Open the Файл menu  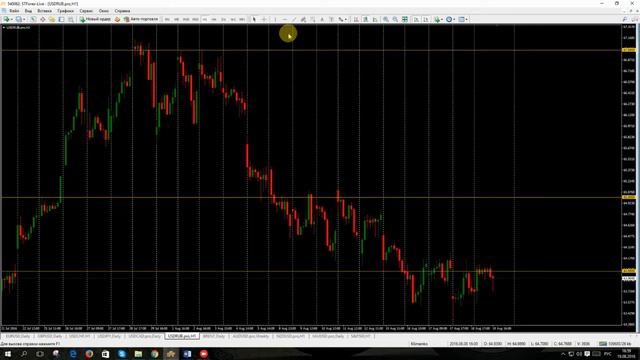[x=14, y=11]
